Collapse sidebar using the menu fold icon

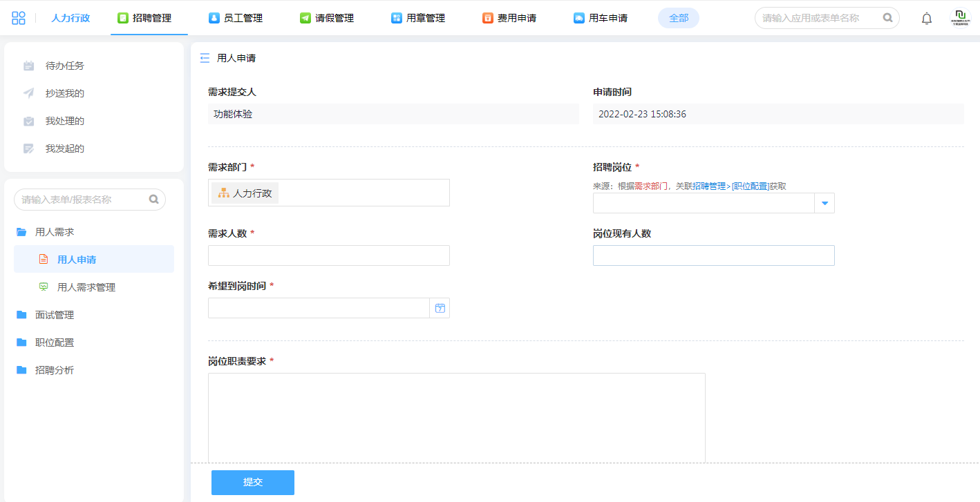pos(205,58)
